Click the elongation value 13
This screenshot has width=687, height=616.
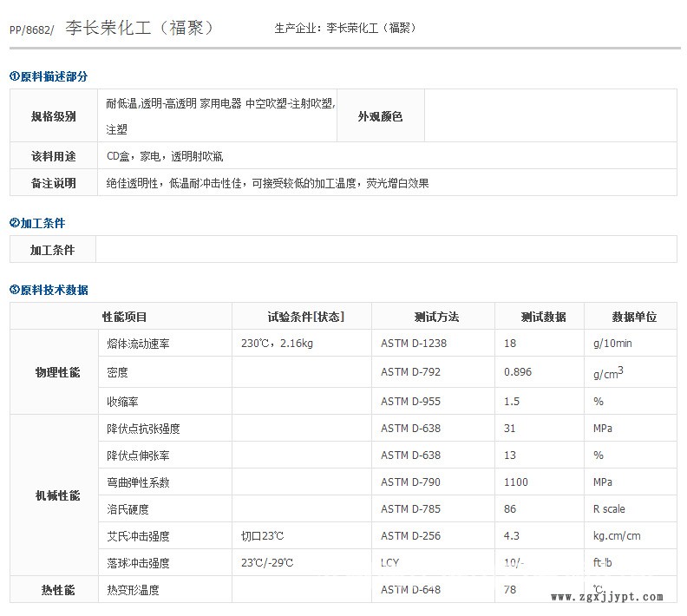coord(509,455)
